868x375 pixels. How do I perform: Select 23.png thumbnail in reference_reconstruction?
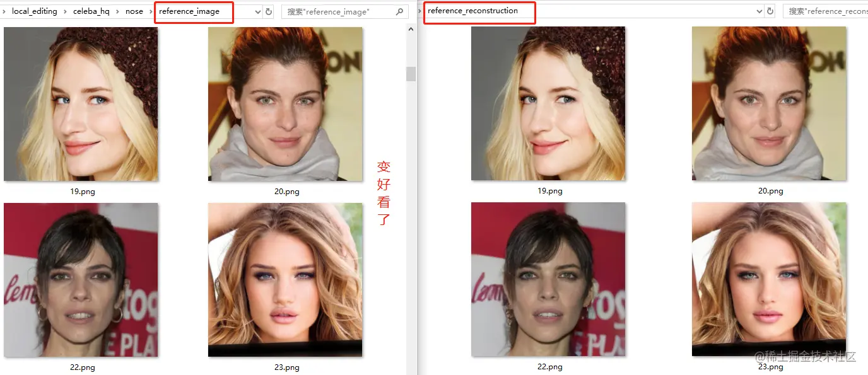(769, 279)
